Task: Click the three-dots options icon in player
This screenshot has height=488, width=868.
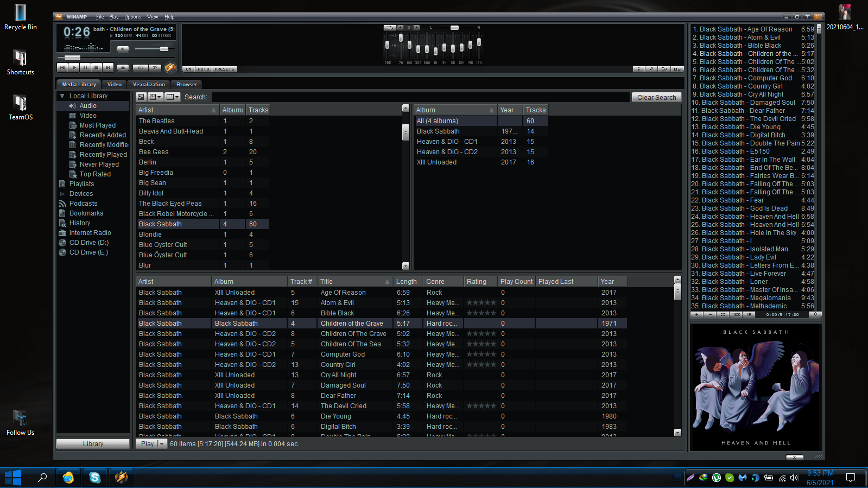Action: coord(639,69)
